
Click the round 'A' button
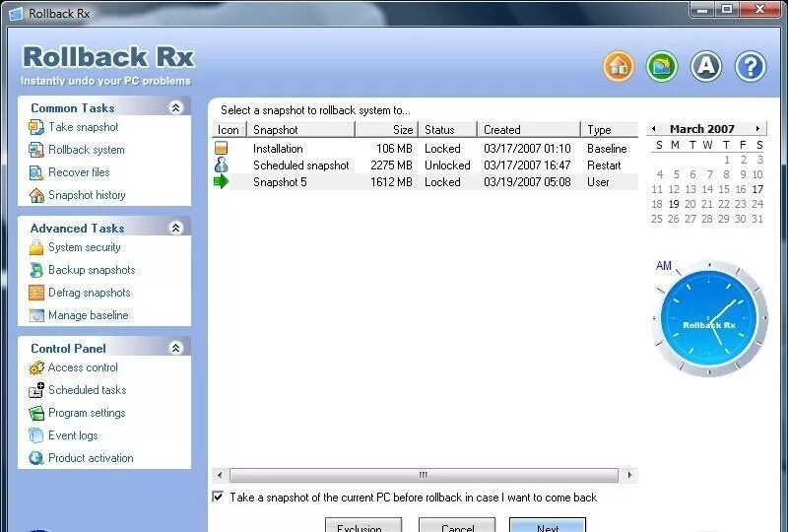click(x=706, y=66)
